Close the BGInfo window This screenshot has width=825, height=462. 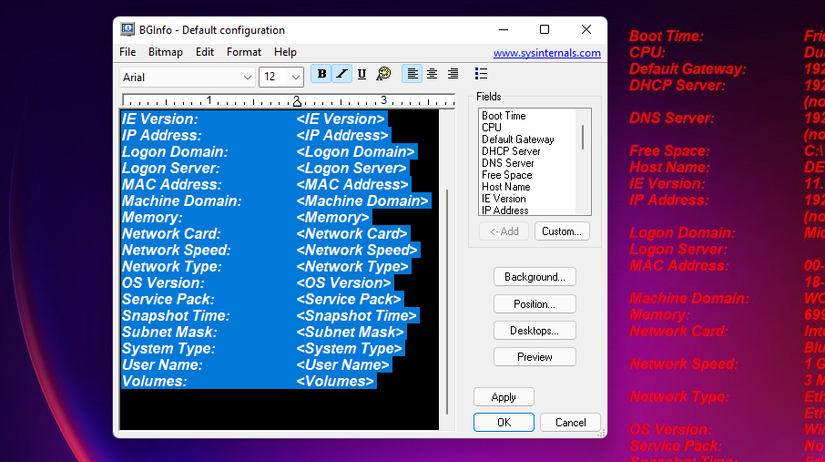click(586, 29)
